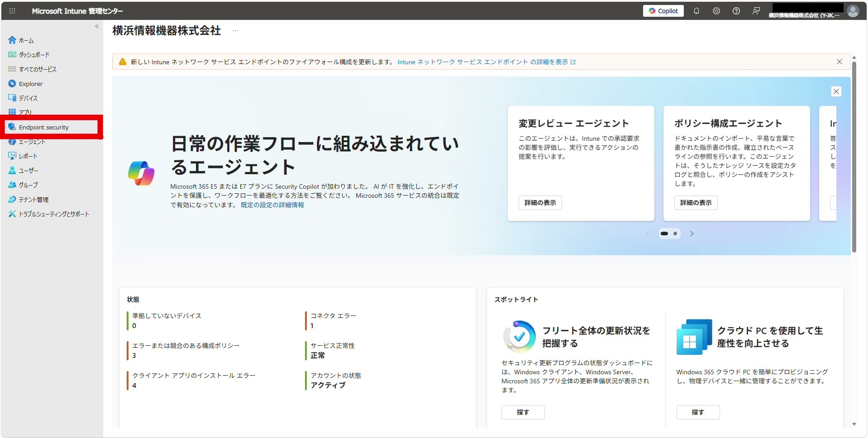Close the Copilot agent promo banner
868x439 pixels.
[836, 91]
